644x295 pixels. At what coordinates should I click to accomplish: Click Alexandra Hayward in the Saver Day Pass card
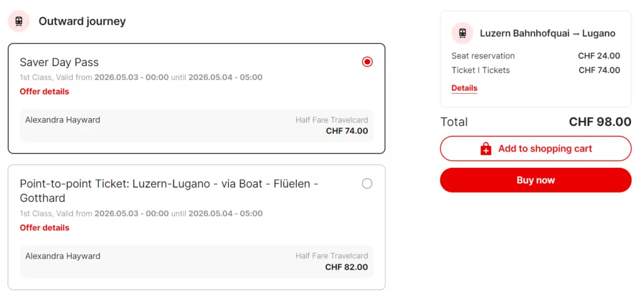(62, 120)
